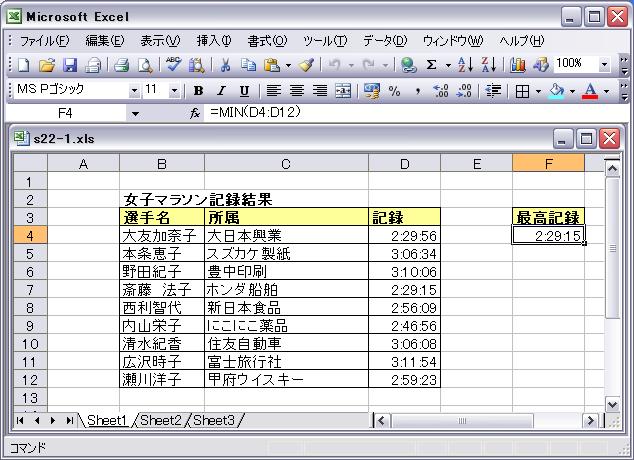Run the spelling check (ABC) icon
Screen dimensions: 634x460
[x=173, y=65]
